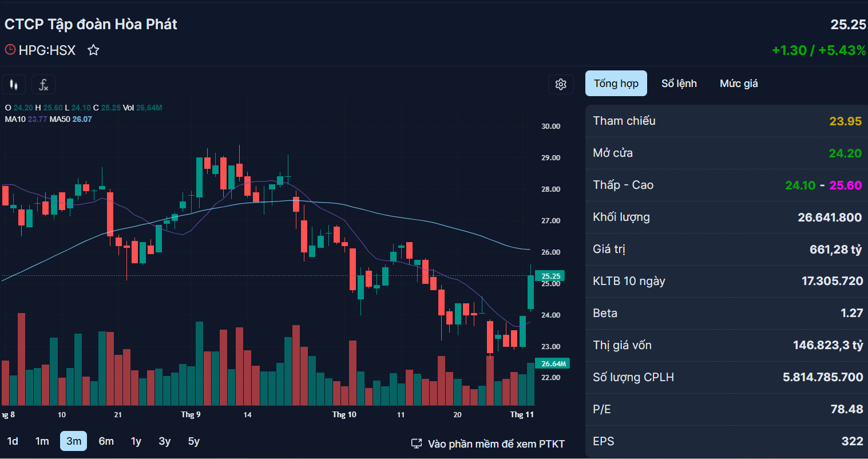Select the 3m time range
This screenshot has width=868, height=459.
(74, 441)
